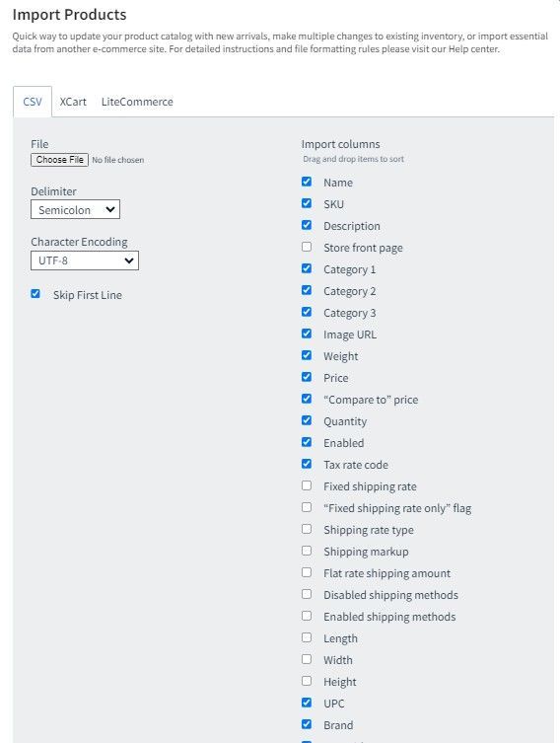Uncheck the Tax rate code column
560x743 pixels.
[307, 464]
